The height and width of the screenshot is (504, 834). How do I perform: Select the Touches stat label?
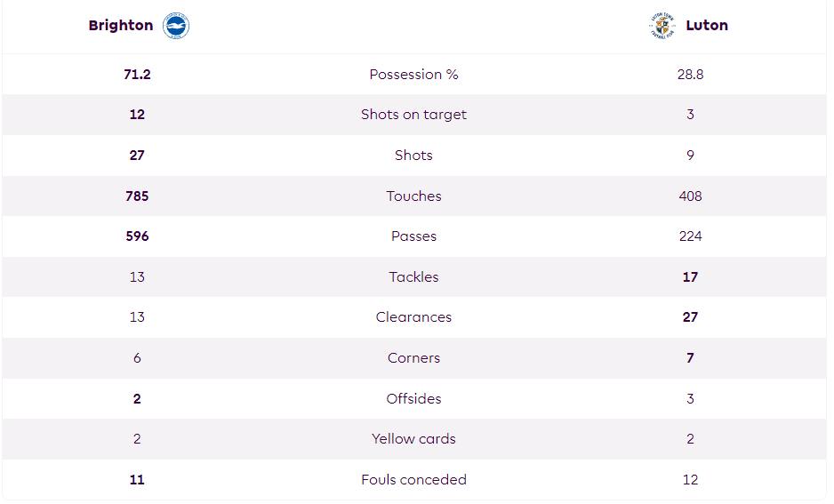tap(413, 196)
